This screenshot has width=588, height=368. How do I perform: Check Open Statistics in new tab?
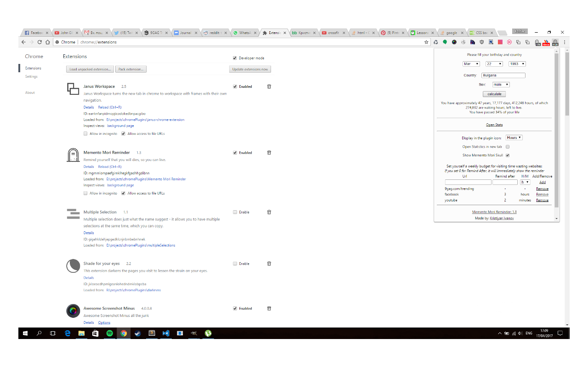coord(508,147)
